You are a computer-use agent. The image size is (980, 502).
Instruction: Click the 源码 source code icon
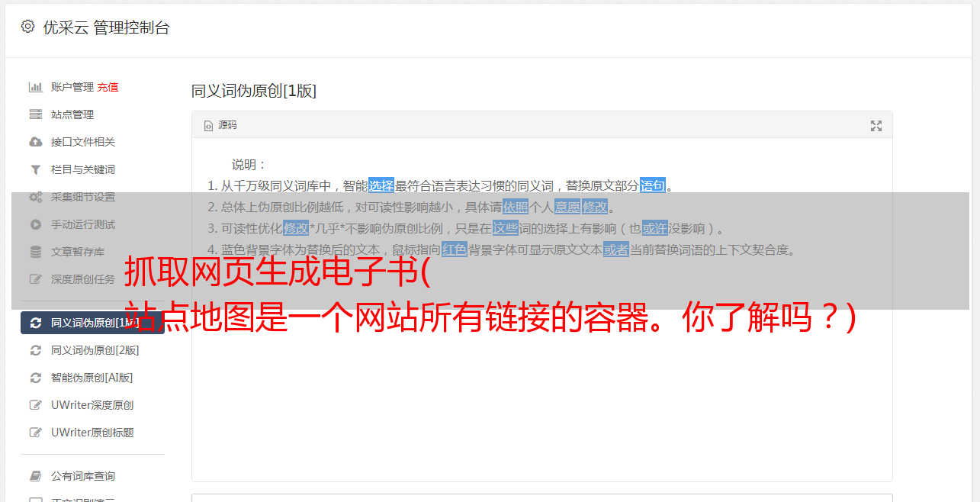208,126
